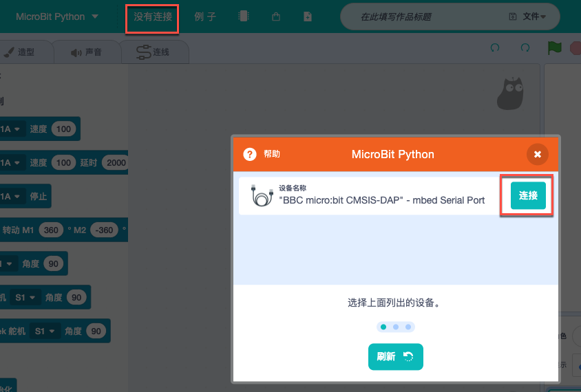The height and width of the screenshot is (392, 581).
Task: Click the chip firmware icon in top bar
Action: tap(244, 17)
